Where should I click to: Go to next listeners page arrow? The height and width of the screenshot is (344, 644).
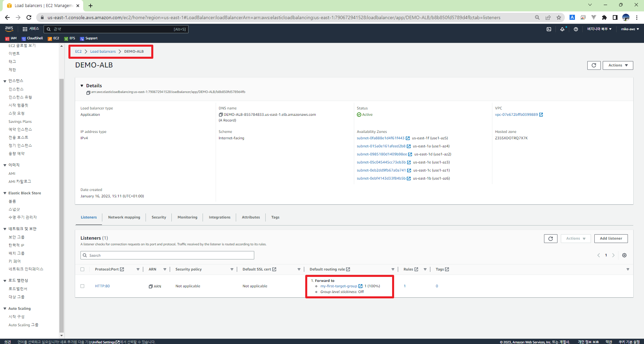(x=613, y=255)
